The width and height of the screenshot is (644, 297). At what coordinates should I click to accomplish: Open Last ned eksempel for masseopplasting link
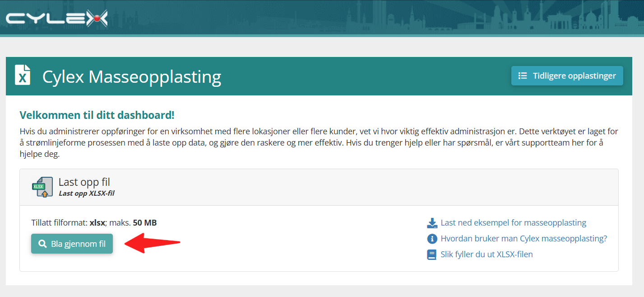(x=513, y=222)
